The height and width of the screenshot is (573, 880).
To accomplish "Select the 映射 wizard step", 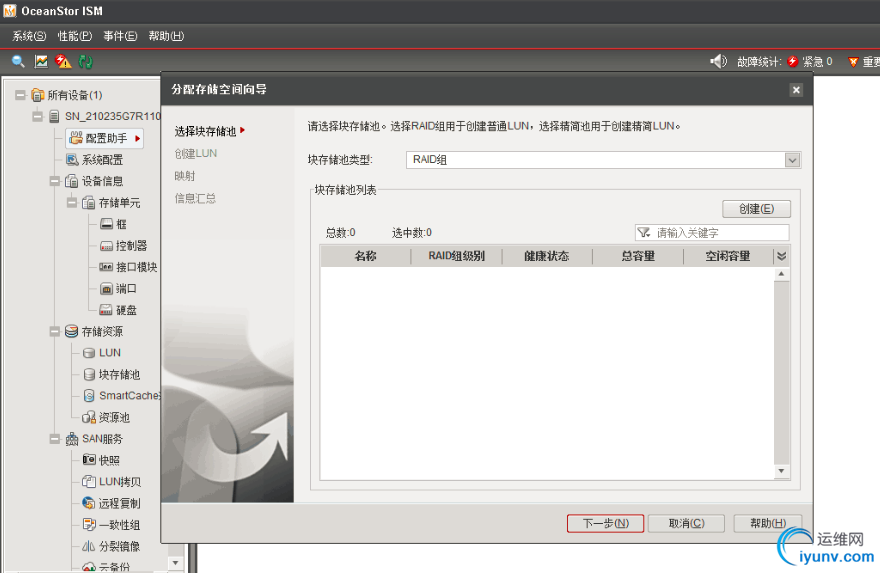I will pos(185,176).
